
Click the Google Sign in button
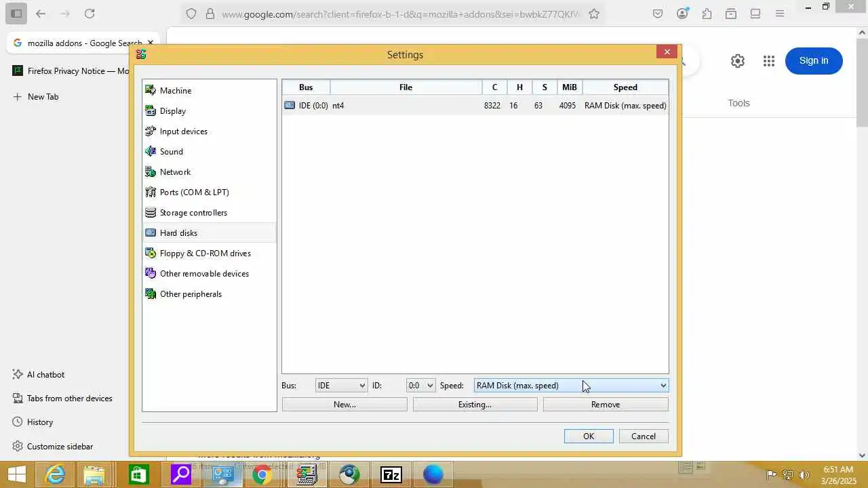814,60
